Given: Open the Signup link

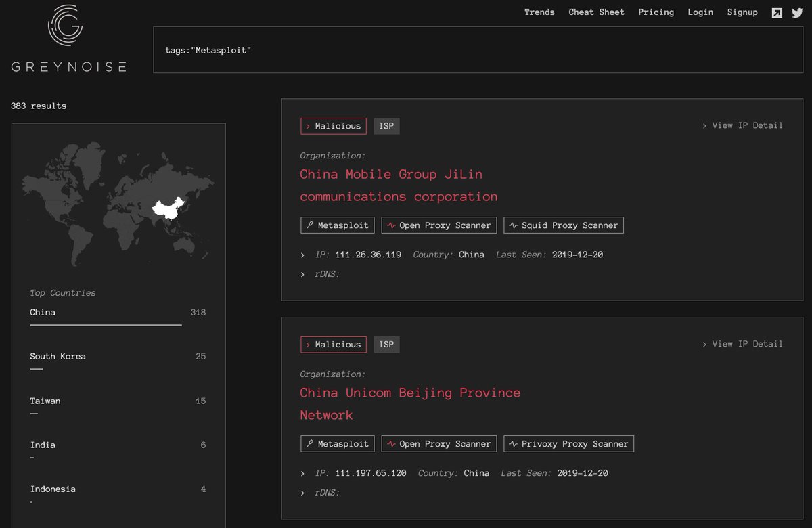Looking at the screenshot, I should coord(742,12).
